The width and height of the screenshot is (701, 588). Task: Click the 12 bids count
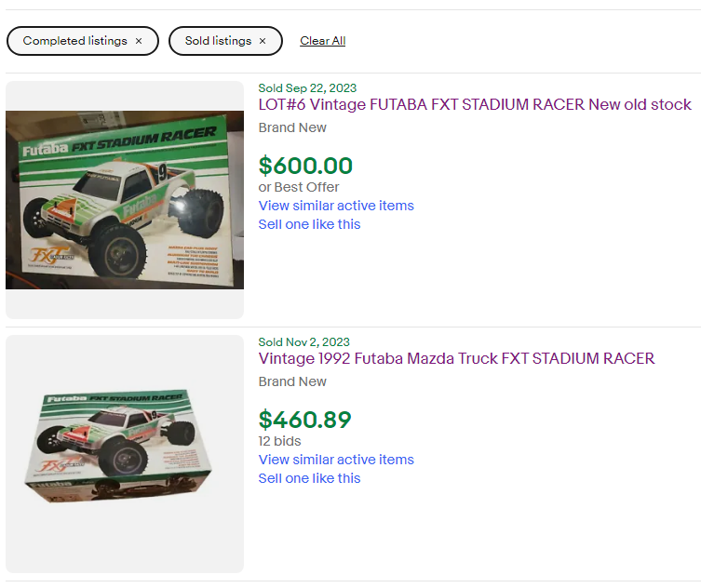[x=280, y=441]
